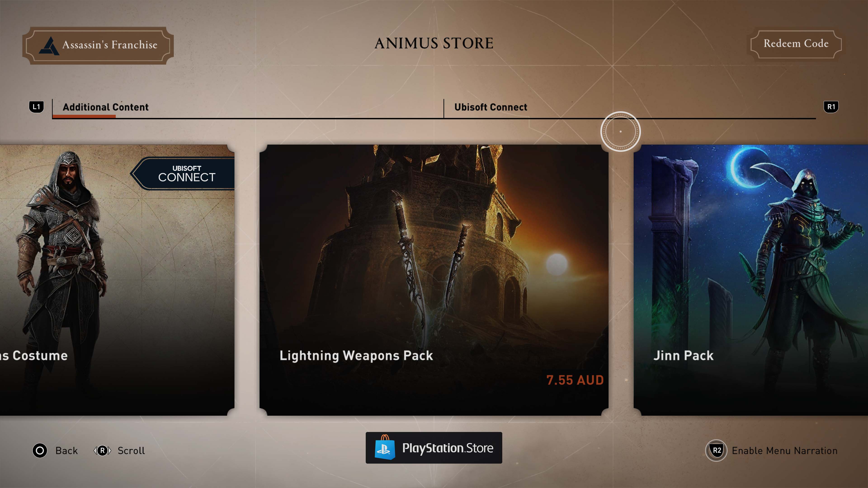This screenshot has width=868, height=488.
Task: Select the Costume card with hooded assassin
Action: 117,280
